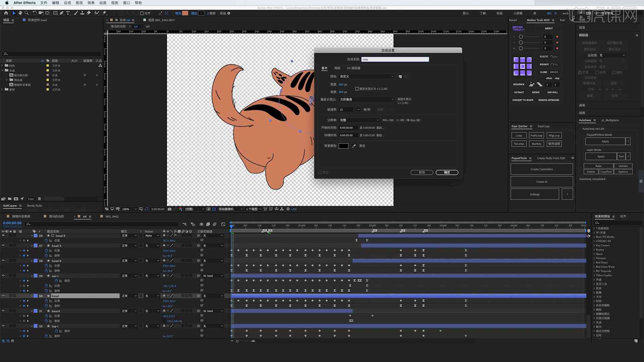Open the parent dropdown for the ear-l layer
644x362 pixels.
(213, 276)
